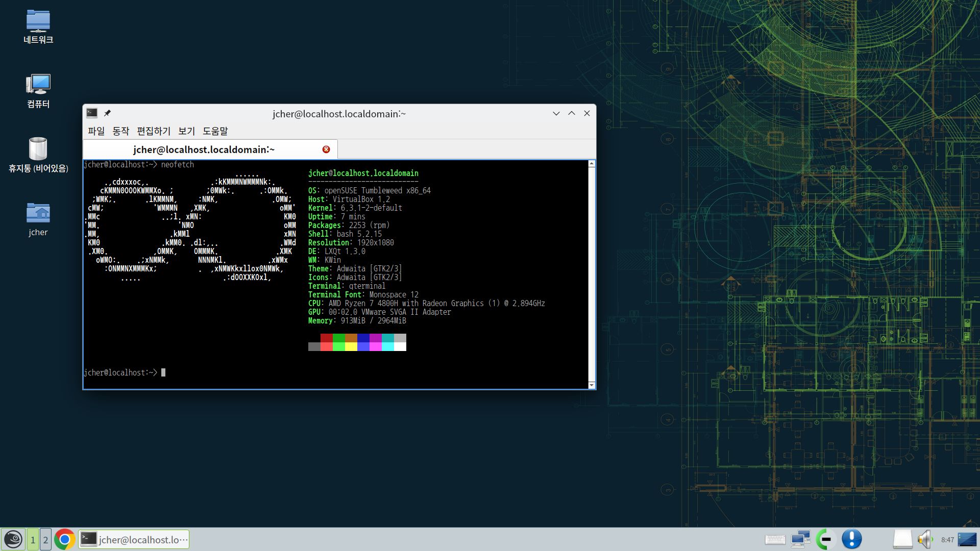The height and width of the screenshot is (551, 980).
Task: Click the terminal window menu icon in titlebar
Action: (x=92, y=113)
